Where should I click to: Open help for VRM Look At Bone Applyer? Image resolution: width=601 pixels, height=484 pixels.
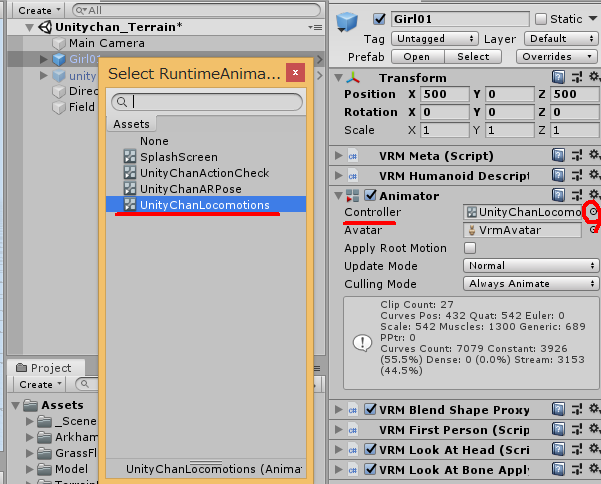(558, 469)
